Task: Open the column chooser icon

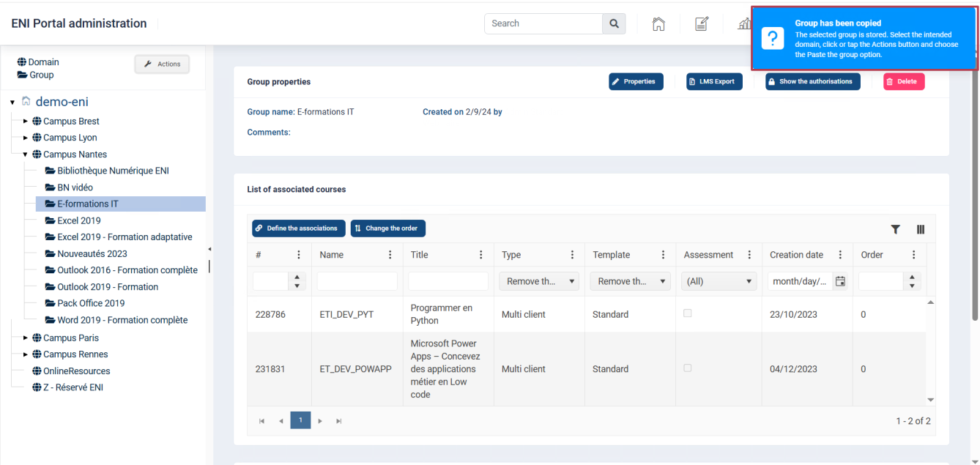Action: pyautogui.click(x=921, y=229)
